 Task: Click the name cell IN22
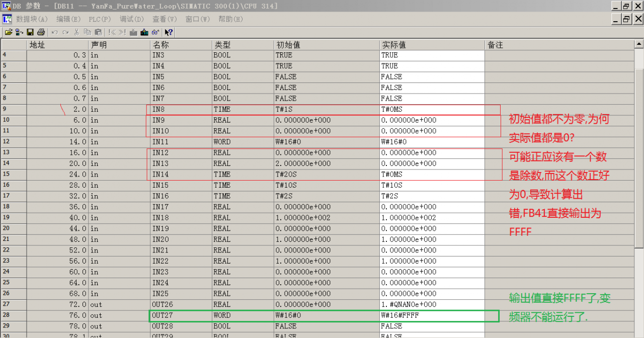click(x=181, y=261)
